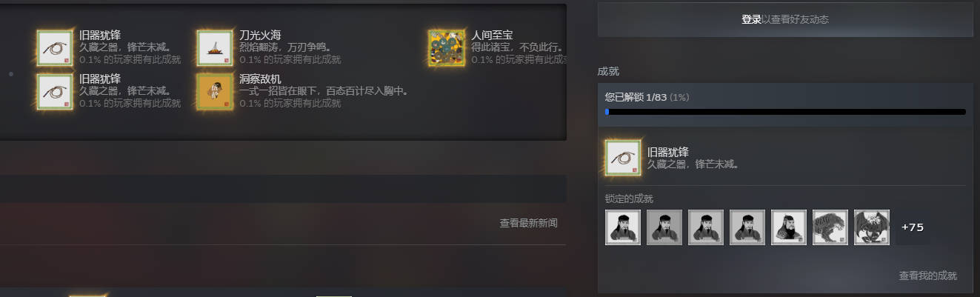Open the locked tiger achievement icon
Viewport: 980px width, 297px height.
tap(830, 227)
